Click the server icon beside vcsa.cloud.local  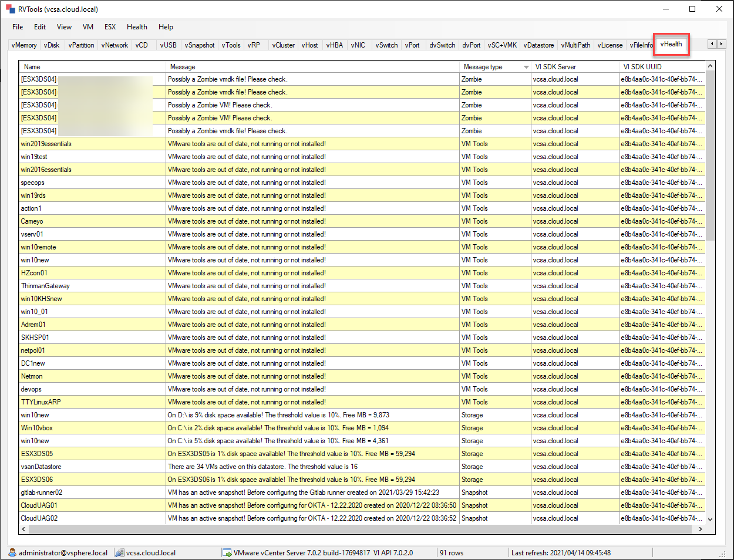(x=120, y=552)
